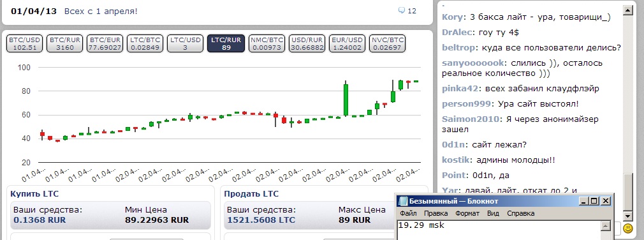This screenshot has width=644, height=240.
Task: Open the comments bubble icon showing 12
Action: pyautogui.click(x=402, y=11)
